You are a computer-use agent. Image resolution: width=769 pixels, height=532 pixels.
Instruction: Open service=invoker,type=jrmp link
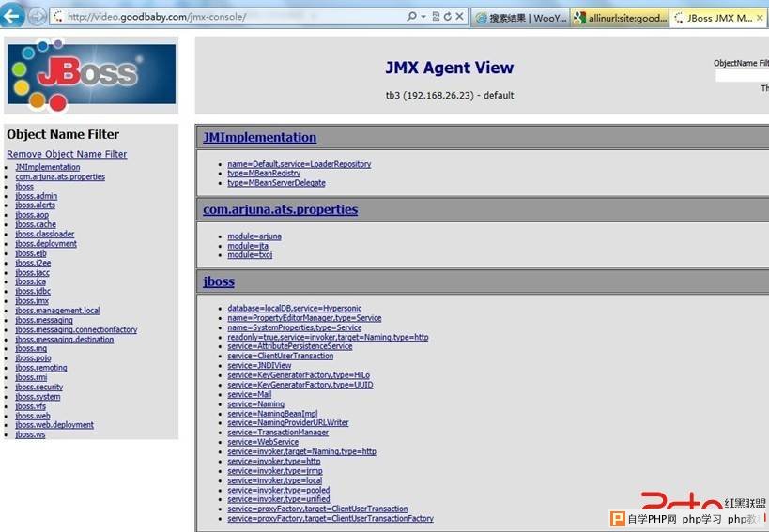(x=274, y=471)
